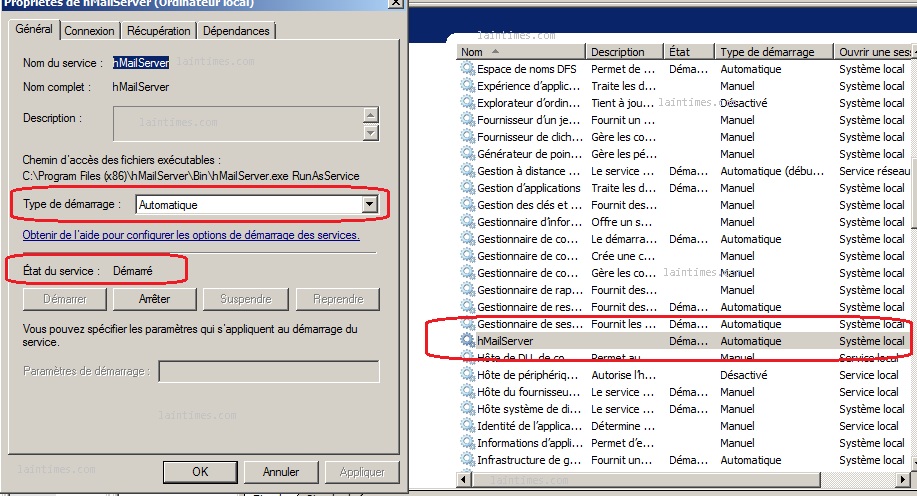Sort services by the Nom column header
The height and width of the screenshot is (496, 917).
(x=521, y=52)
